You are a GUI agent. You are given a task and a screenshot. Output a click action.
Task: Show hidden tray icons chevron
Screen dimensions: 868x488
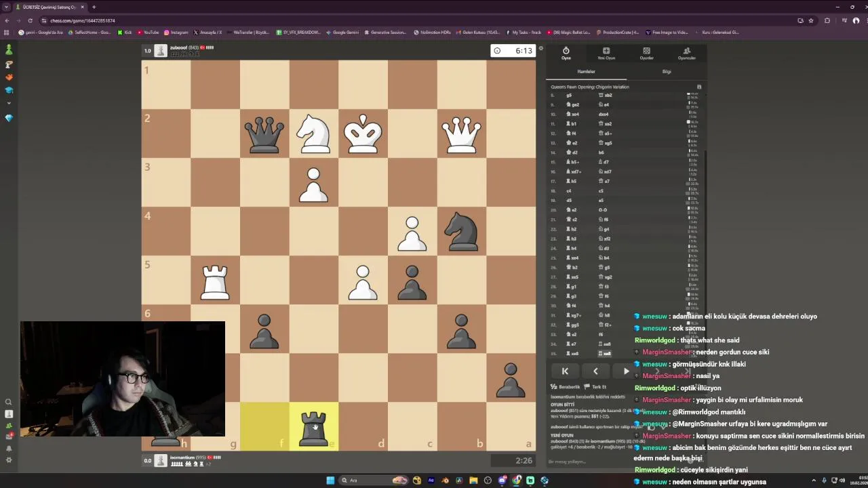tap(814, 481)
